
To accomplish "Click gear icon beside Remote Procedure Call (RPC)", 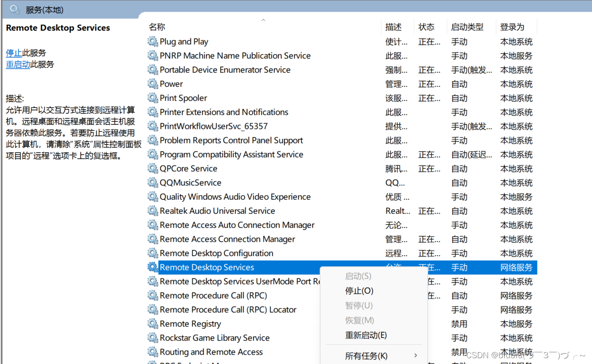I will tap(153, 295).
